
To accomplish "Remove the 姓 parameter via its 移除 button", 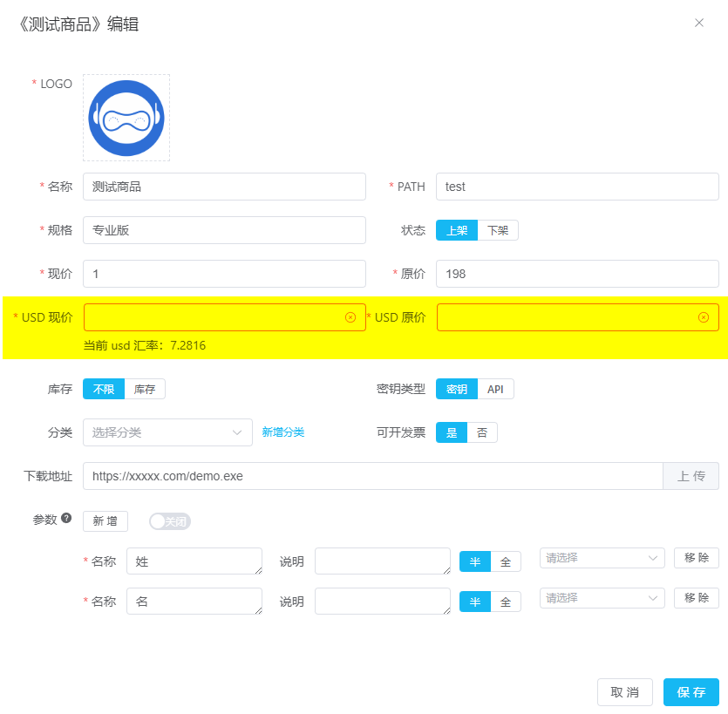I will 696,557.
